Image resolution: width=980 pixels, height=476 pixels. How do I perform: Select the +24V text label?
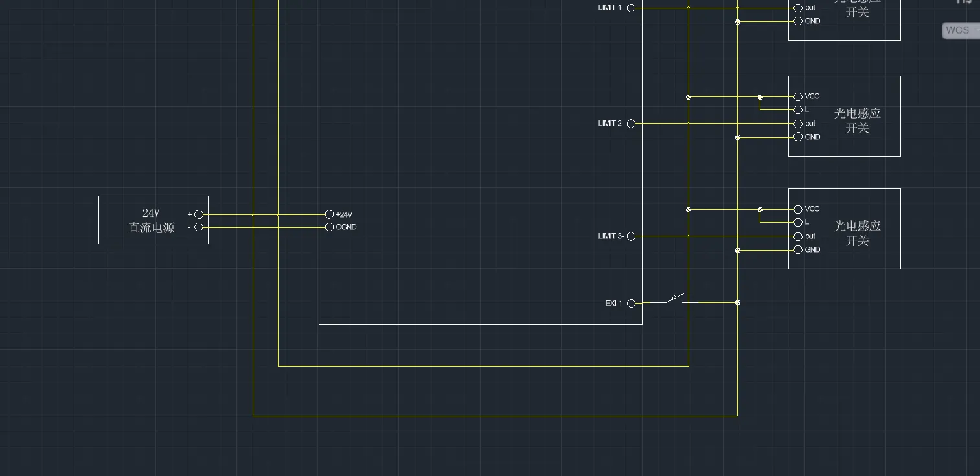tap(344, 214)
